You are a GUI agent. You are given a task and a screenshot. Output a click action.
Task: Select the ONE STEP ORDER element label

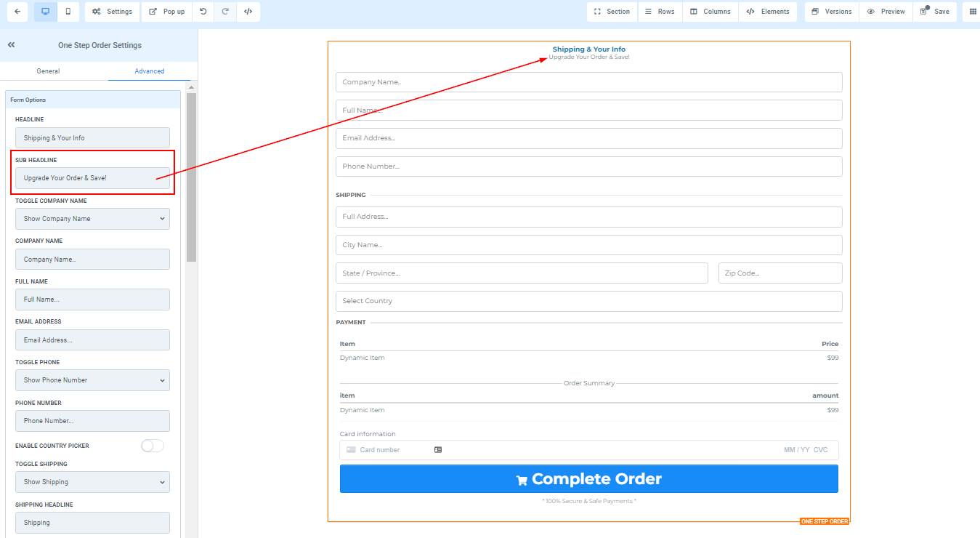coord(825,521)
